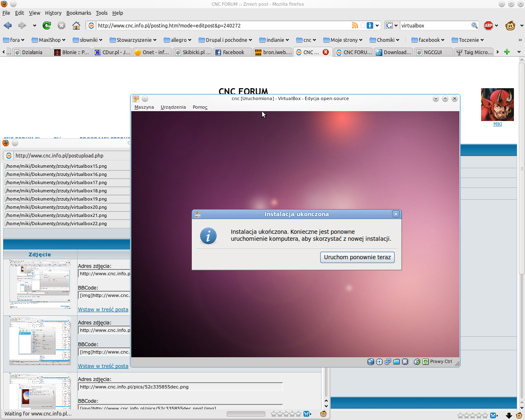The image size is (525, 420).
Task: Click VirtualBox optical CD drive icon
Action: (379, 362)
